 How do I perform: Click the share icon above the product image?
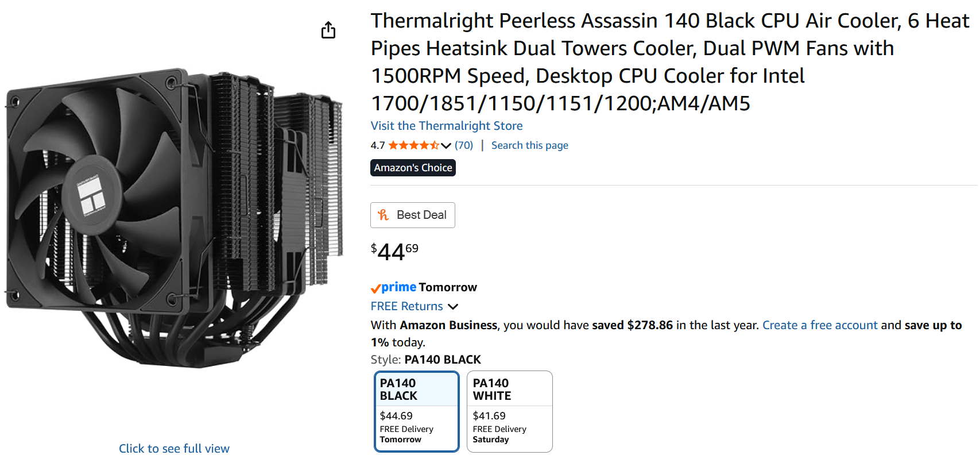[328, 30]
